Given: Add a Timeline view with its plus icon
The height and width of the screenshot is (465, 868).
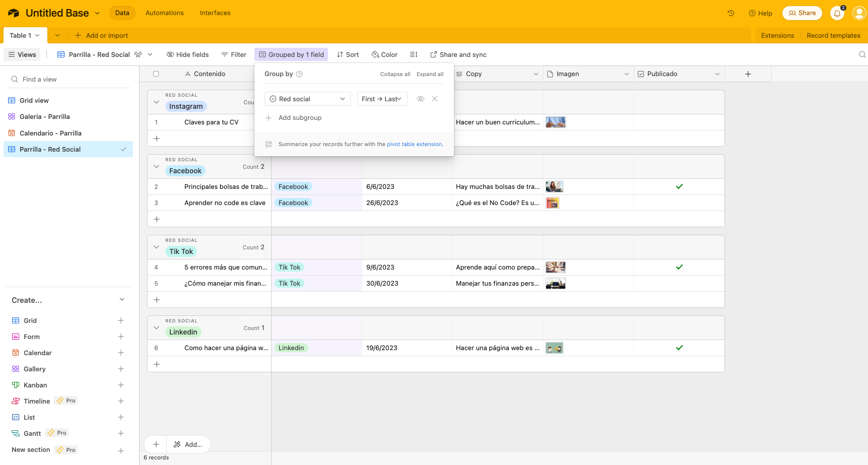Looking at the screenshot, I should [x=121, y=401].
